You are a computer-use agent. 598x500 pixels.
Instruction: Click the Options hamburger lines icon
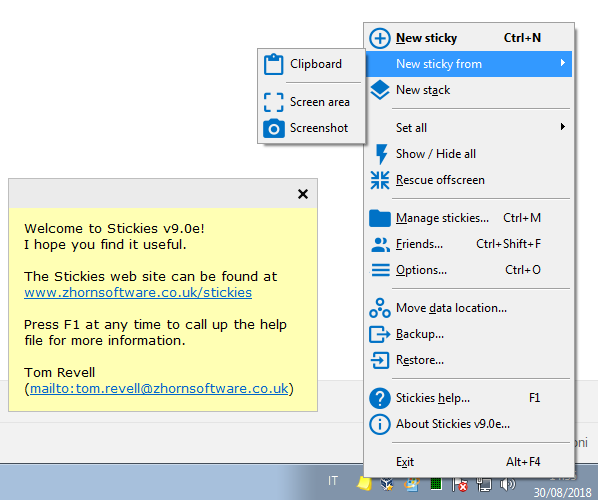click(380, 270)
